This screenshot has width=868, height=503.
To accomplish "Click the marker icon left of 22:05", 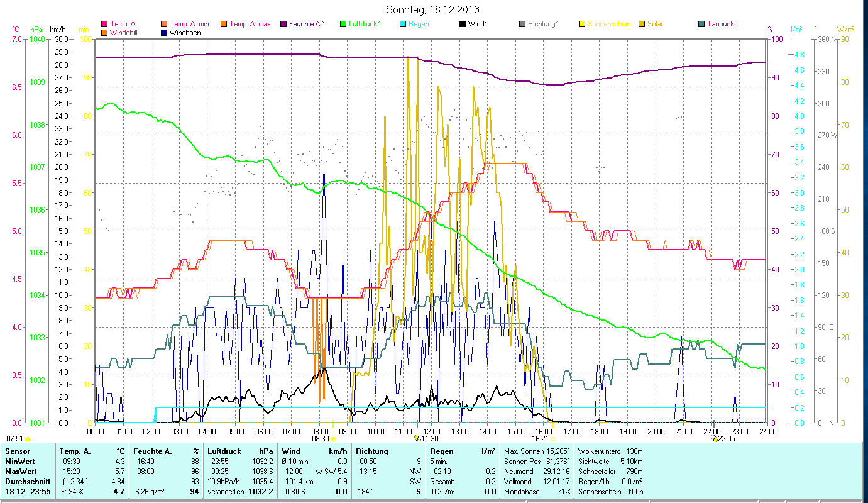I will coord(715,439).
